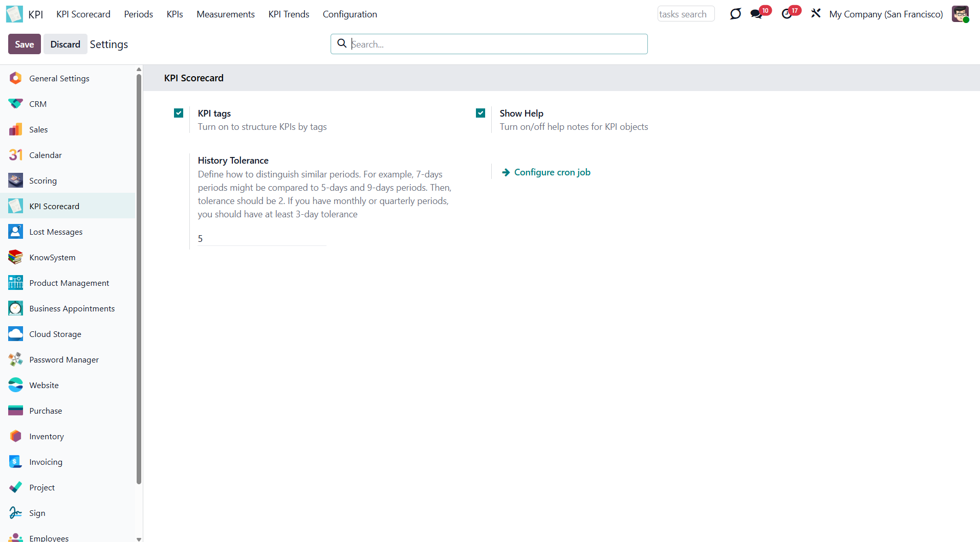980x542 pixels.
Task: Open the Measurements menu item
Action: [225, 14]
